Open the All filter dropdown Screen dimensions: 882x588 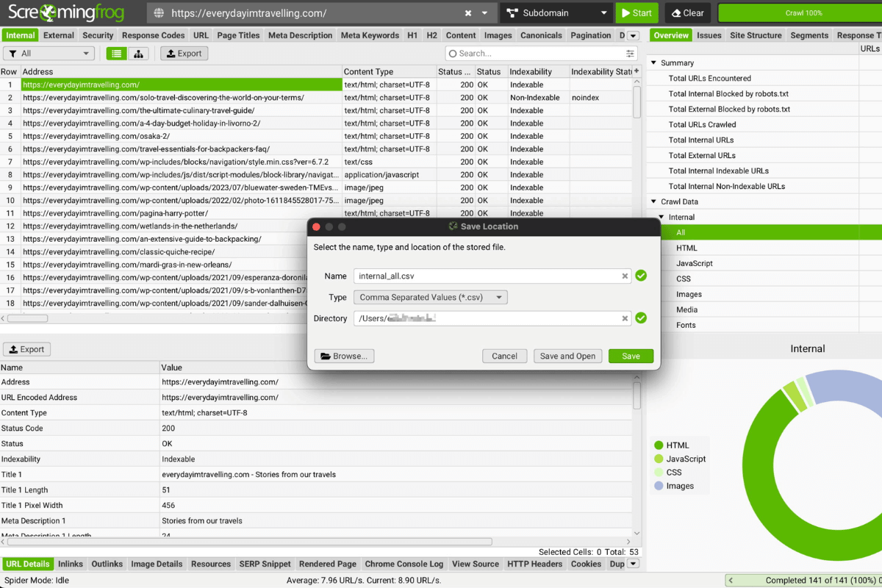(49, 54)
